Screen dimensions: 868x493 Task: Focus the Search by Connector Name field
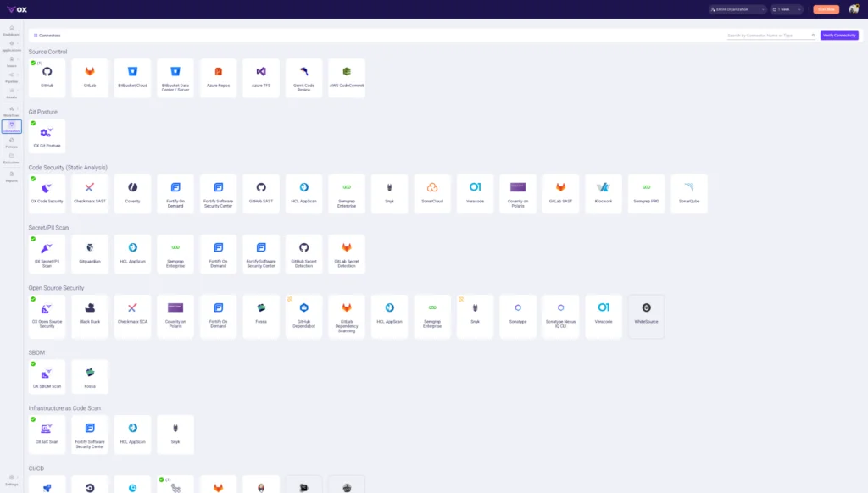coord(771,36)
